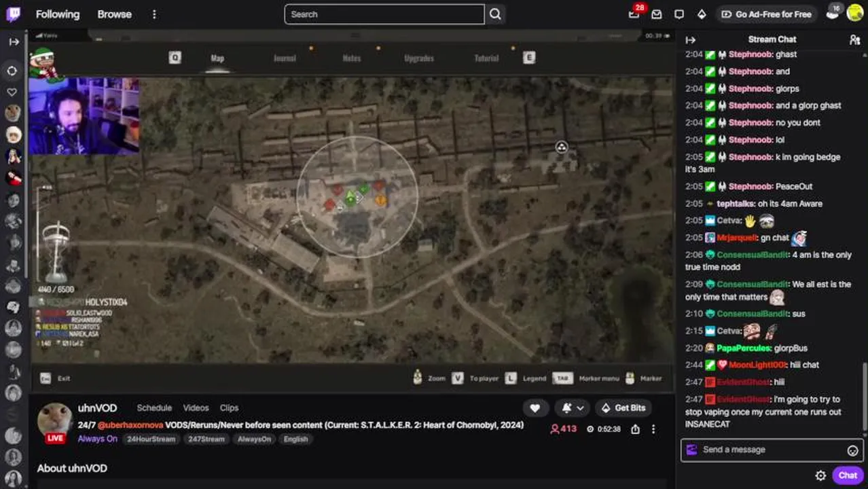Select the English tag
Viewport: 868px width, 489px height.
(x=295, y=439)
